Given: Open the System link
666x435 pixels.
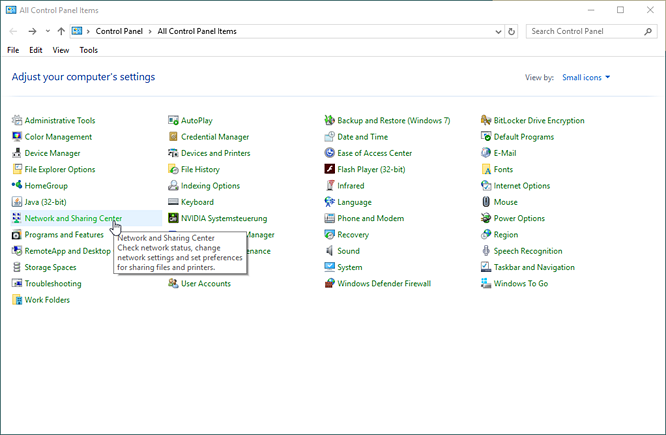Looking at the screenshot, I should 350,267.
